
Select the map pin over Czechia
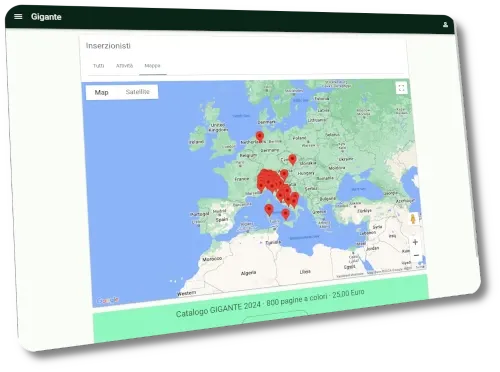tap(292, 160)
